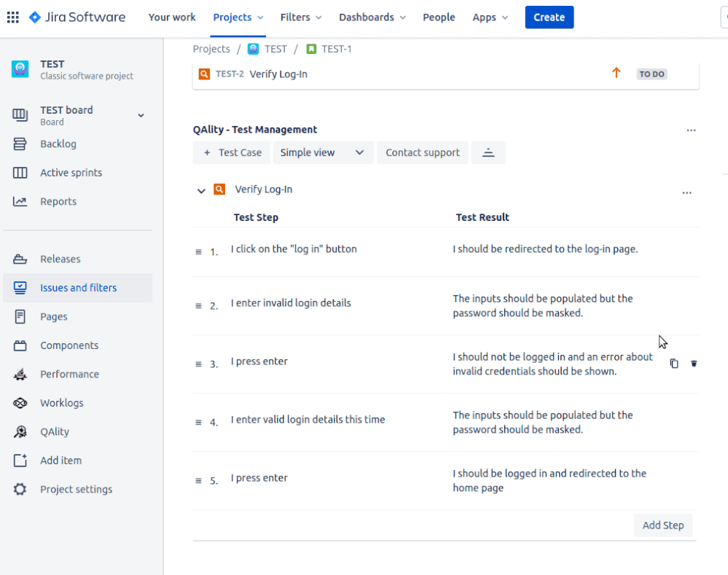Open the Jira apps grid icon top-left
The image size is (728, 575).
(x=12, y=17)
